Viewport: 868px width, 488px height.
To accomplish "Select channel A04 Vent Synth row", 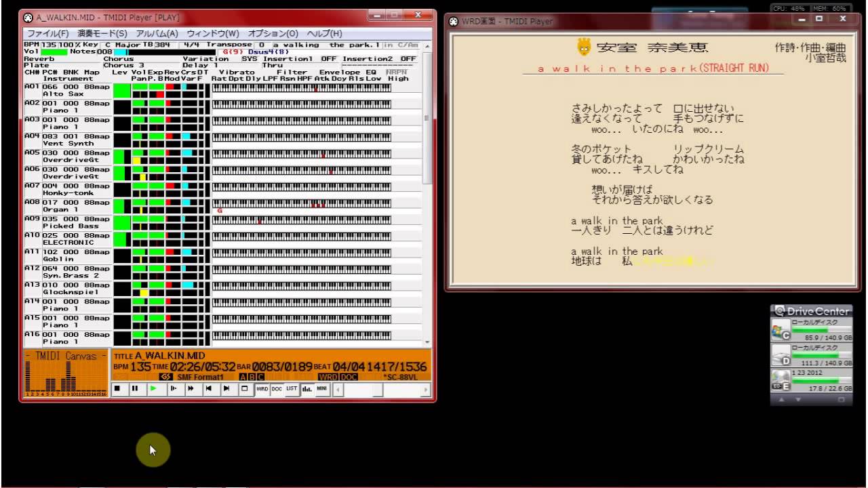I will (68, 140).
